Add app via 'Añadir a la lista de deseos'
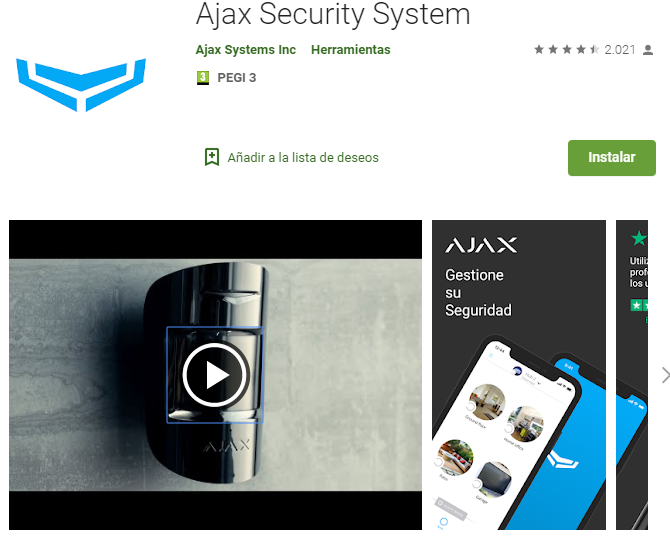This screenshot has height=536, width=670. pos(303,158)
